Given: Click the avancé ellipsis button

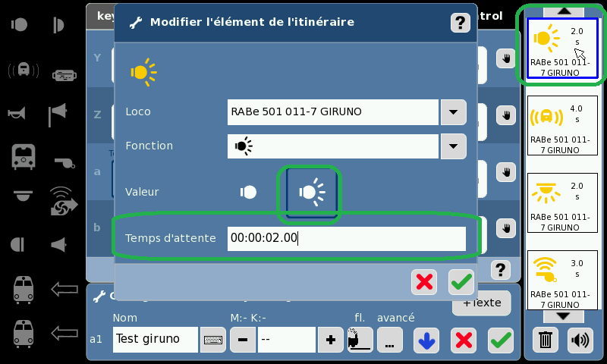Looking at the screenshot, I should (389, 340).
